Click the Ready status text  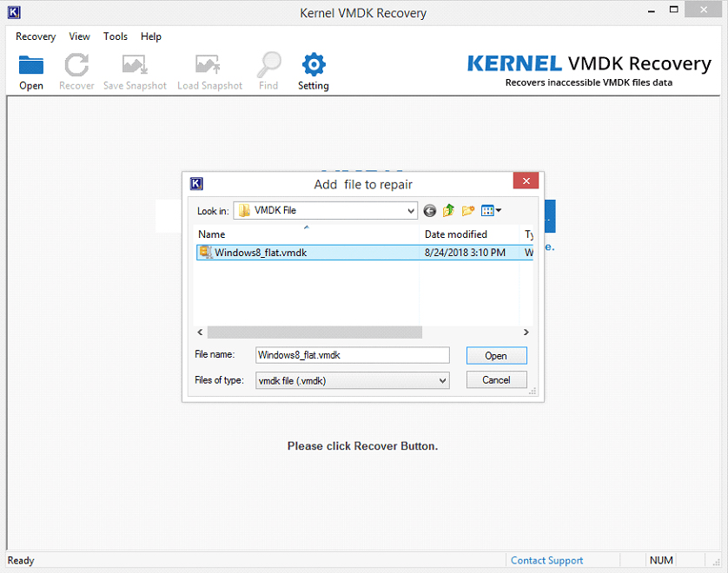(x=21, y=561)
